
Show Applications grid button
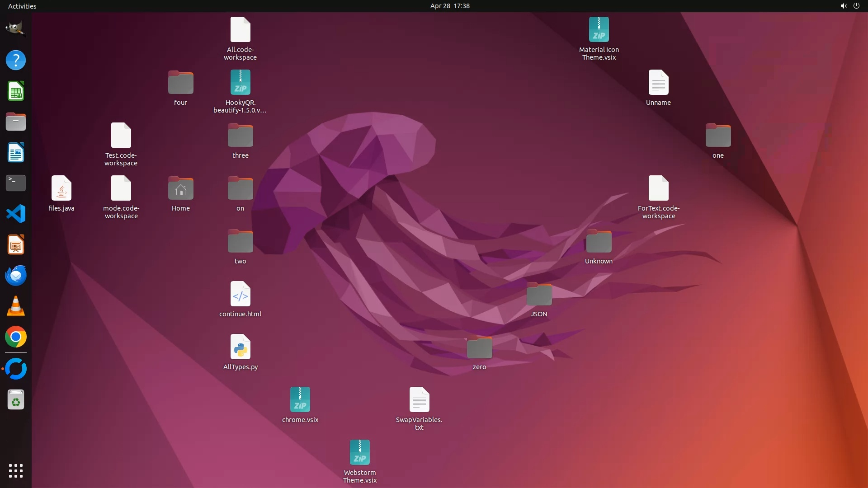click(16, 470)
